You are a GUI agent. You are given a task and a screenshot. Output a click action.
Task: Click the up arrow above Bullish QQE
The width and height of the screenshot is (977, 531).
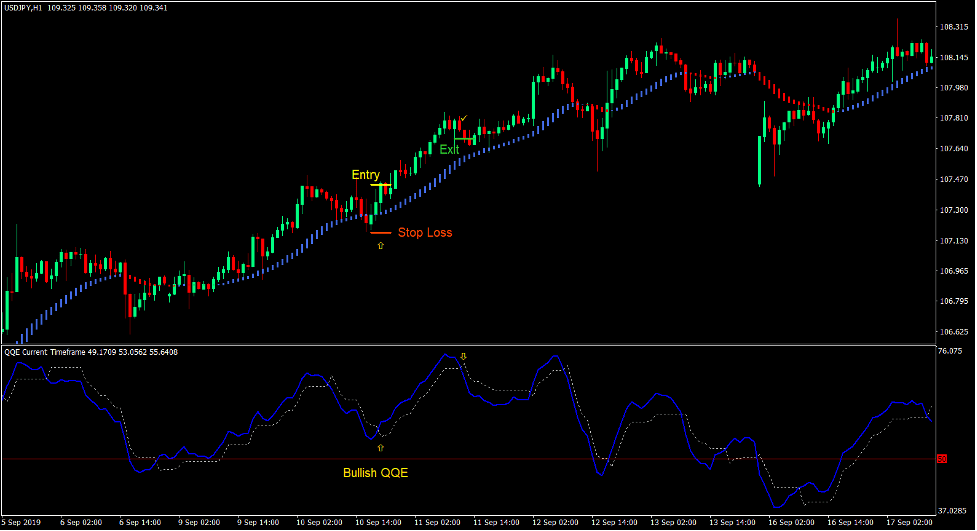[380, 448]
